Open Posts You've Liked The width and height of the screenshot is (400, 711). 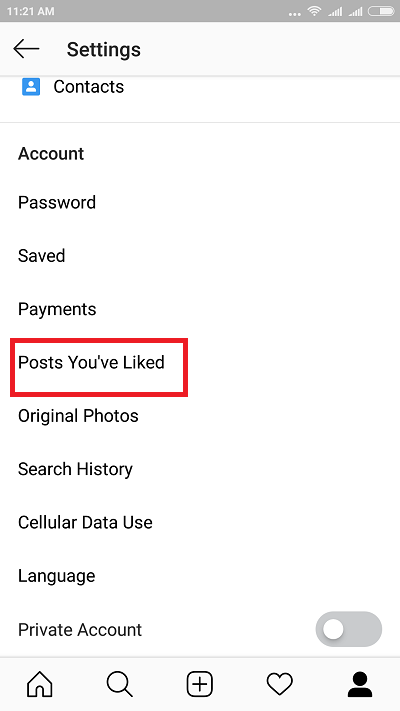point(200,362)
